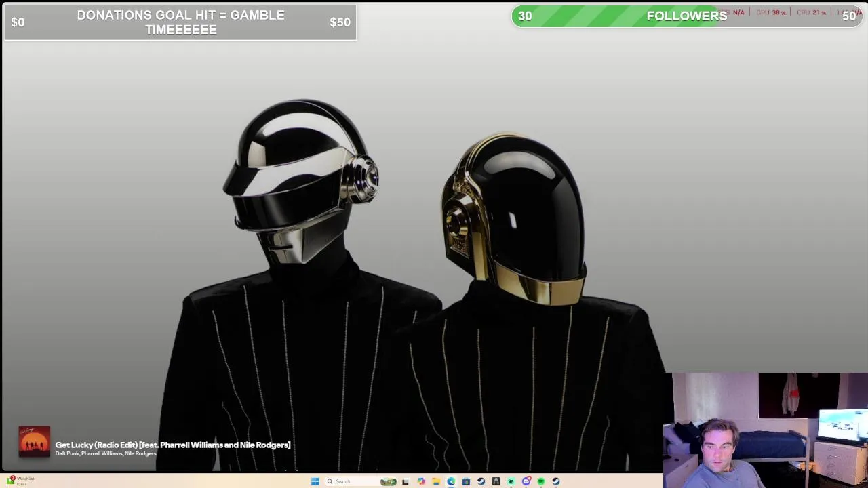The width and height of the screenshot is (868, 488).
Task: Click the donations goal progress bar
Action: coord(180,22)
